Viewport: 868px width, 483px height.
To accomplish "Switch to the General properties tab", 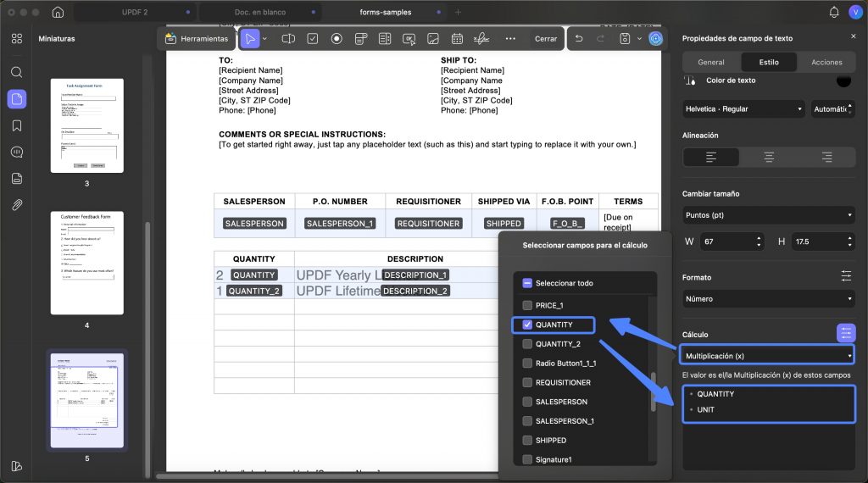I will coord(711,62).
